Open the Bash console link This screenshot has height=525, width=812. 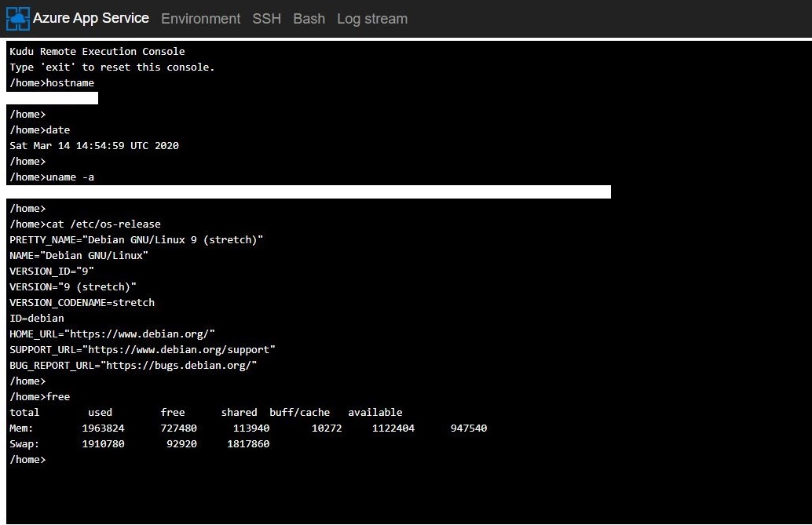[309, 19]
